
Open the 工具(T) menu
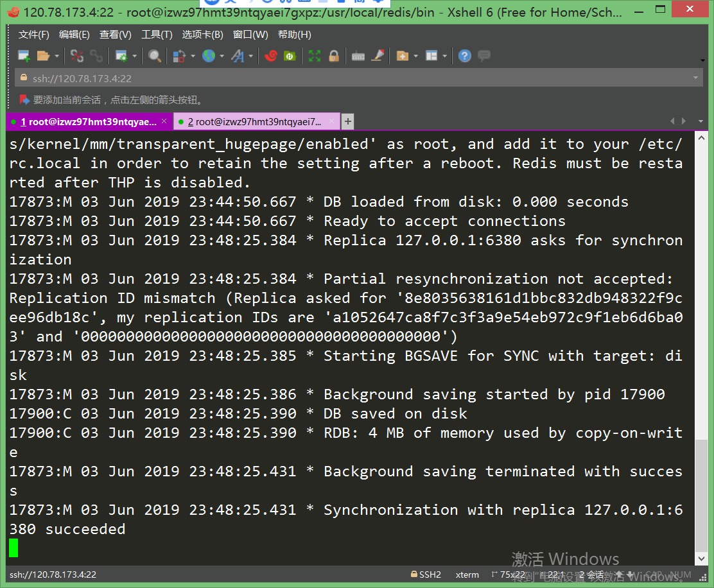[x=157, y=35]
